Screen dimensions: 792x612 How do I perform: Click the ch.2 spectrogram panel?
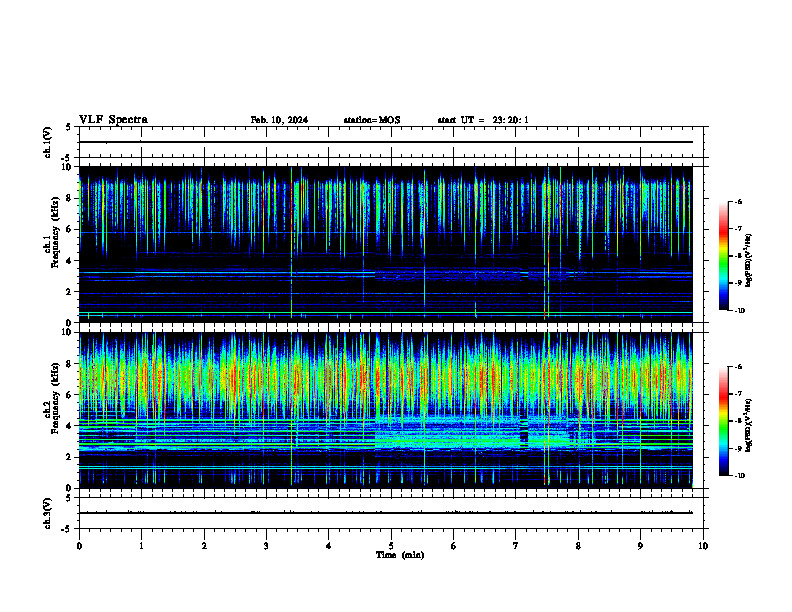coord(386,410)
